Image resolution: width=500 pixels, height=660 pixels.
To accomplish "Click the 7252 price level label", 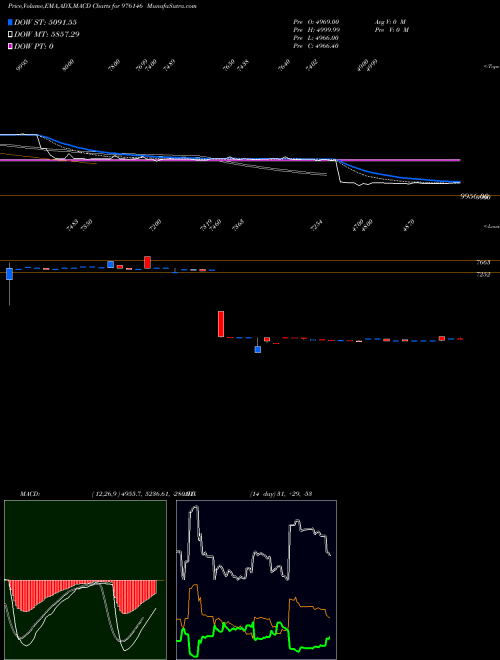I will point(483,274).
